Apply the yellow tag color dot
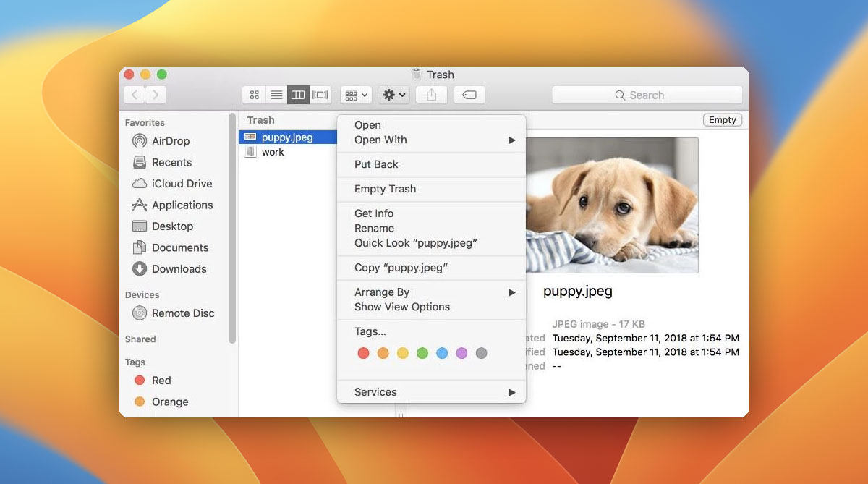 (403, 353)
